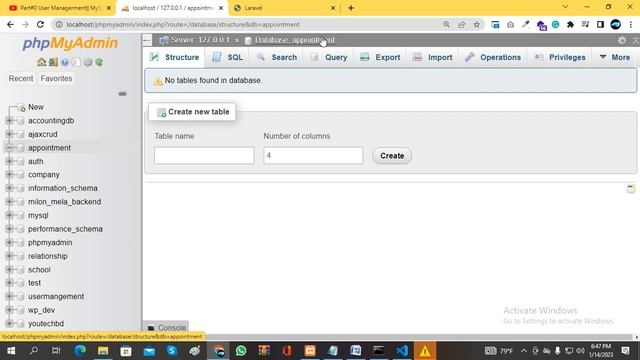This screenshot has width=640, height=360.
Task: Expand the usermangement database node
Action: (9, 296)
